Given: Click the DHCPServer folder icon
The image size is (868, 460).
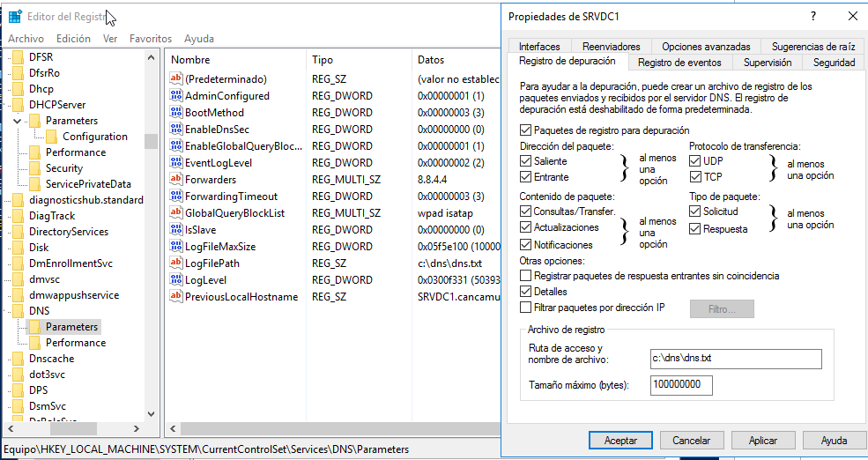Looking at the screenshot, I should tap(19, 105).
